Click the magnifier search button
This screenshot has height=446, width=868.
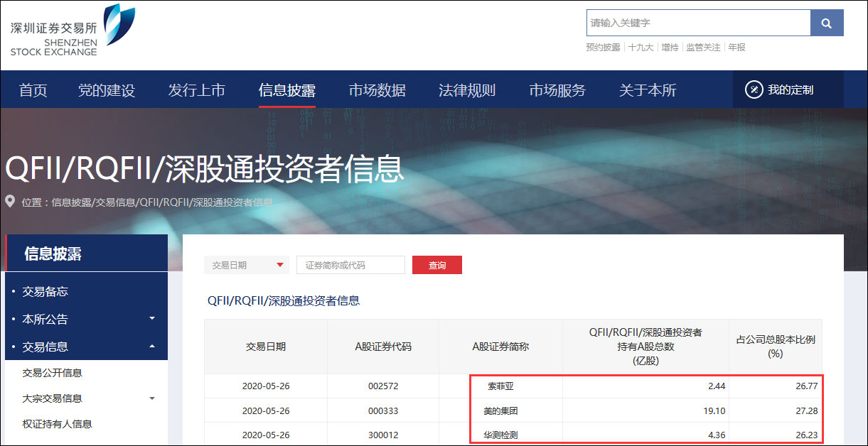click(826, 23)
